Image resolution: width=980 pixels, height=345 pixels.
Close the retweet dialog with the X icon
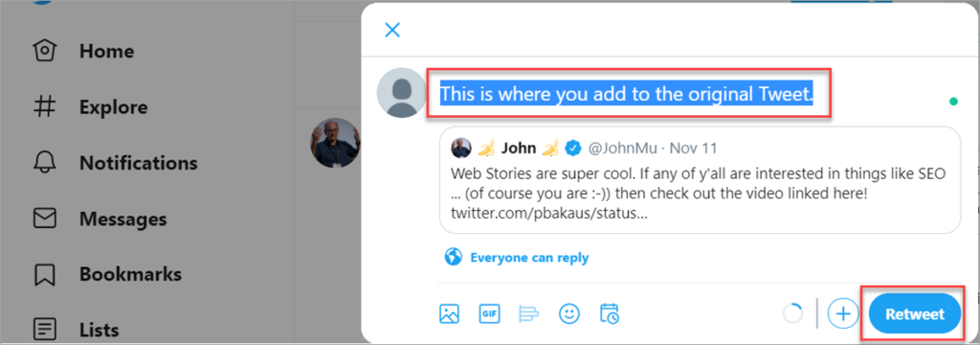click(392, 30)
